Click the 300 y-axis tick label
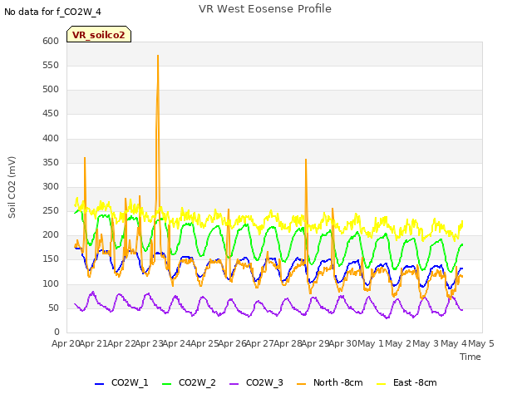Image resolution: width=532 pixels, height=399 pixels. [x=51, y=186]
